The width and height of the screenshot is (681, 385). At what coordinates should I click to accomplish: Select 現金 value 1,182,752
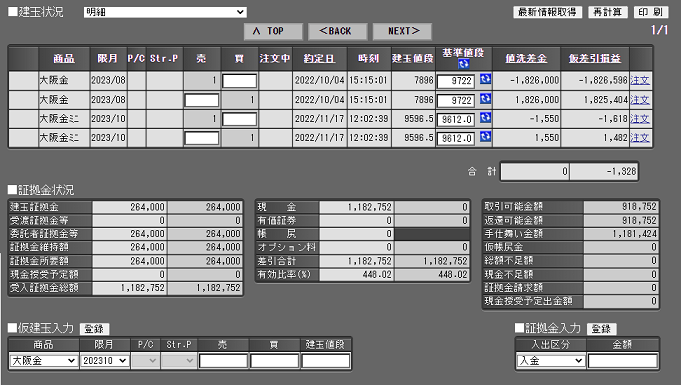370,207
